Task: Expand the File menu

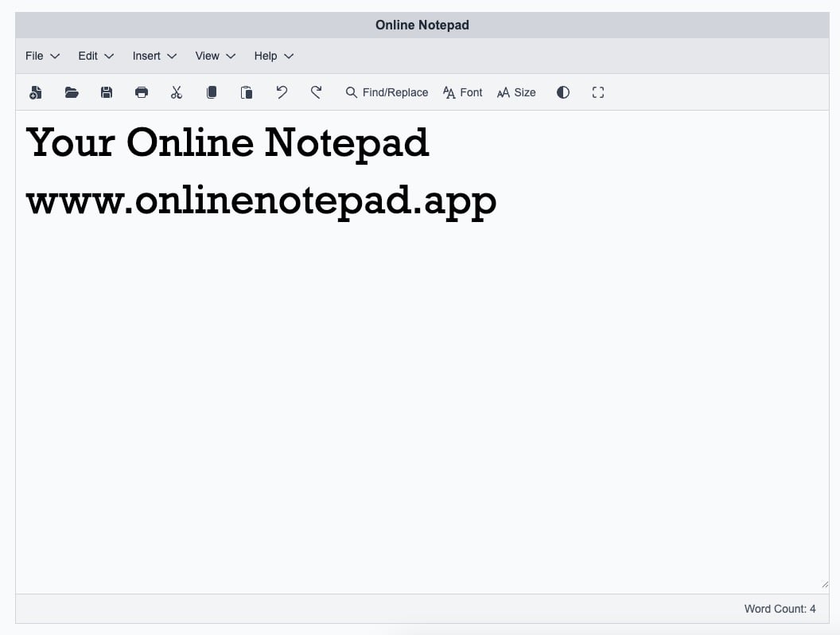Action: click(x=42, y=56)
